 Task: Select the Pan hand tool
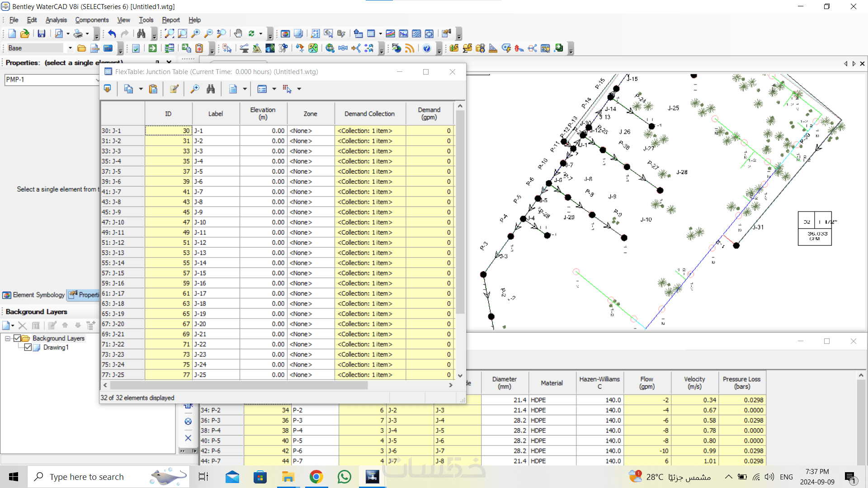[x=238, y=33]
